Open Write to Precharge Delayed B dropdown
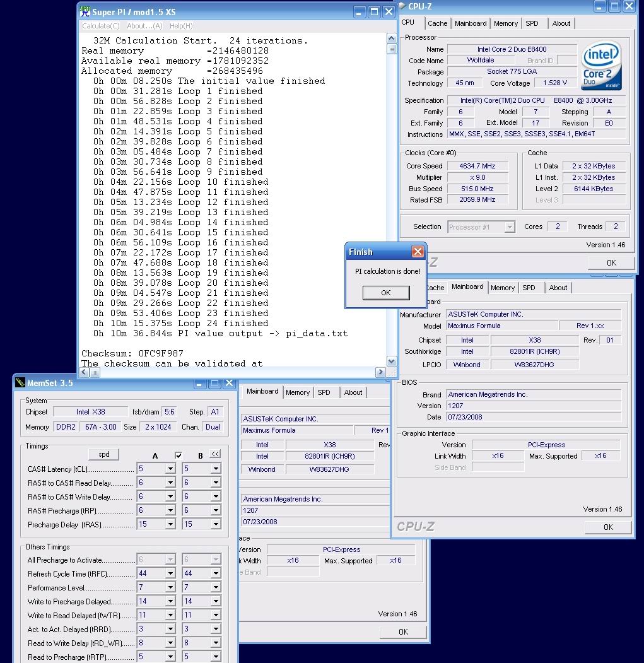644x663 pixels. [x=216, y=601]
